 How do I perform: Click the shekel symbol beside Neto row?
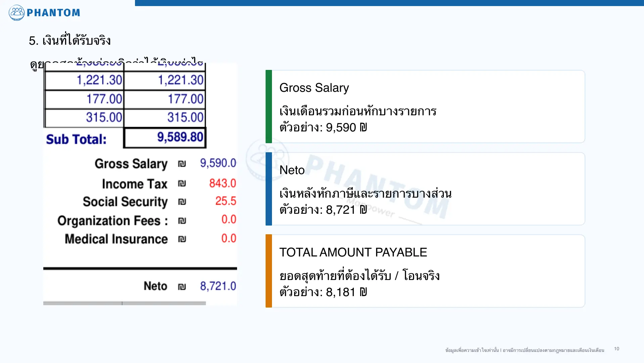182,287
